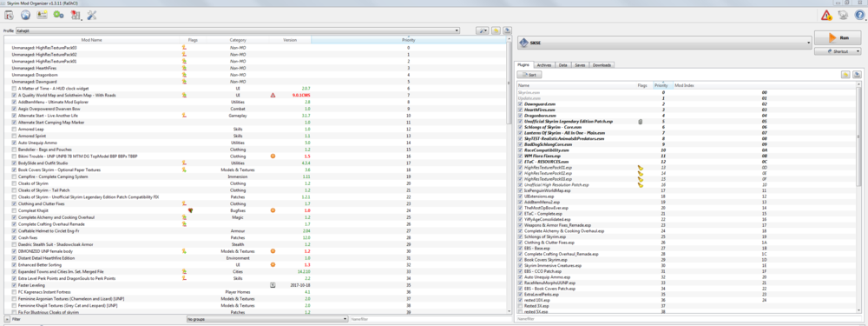Click the Update icon in the top-right toolbar
The width and height of the screenshot is (868, 326).
[x=843, y=15]
